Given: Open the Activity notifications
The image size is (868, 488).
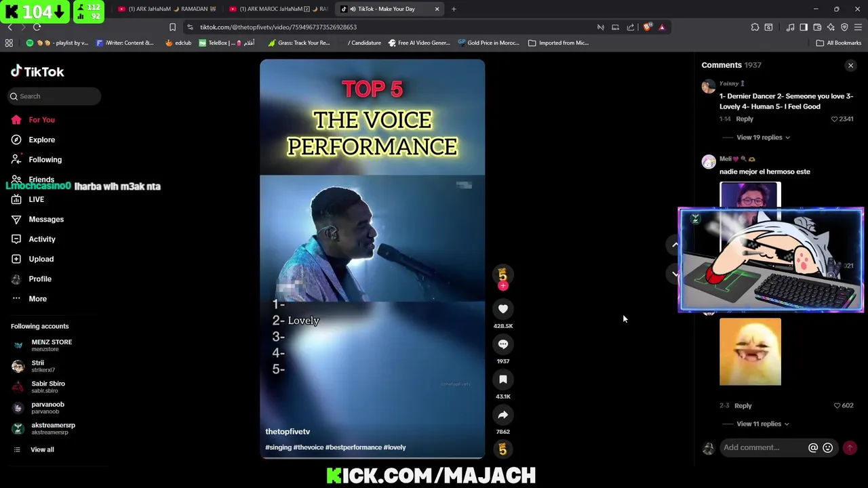Looking at the screenshot, I should click(x=42, y=239).
